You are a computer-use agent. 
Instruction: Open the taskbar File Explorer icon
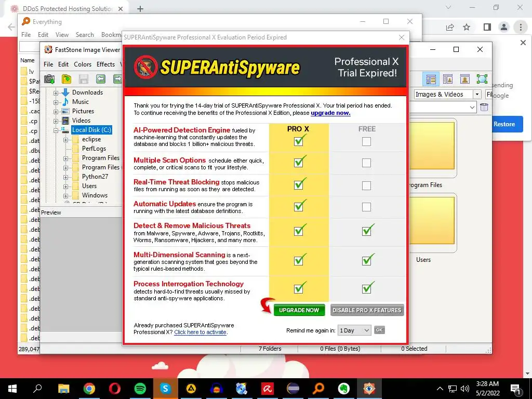(64, 388)
